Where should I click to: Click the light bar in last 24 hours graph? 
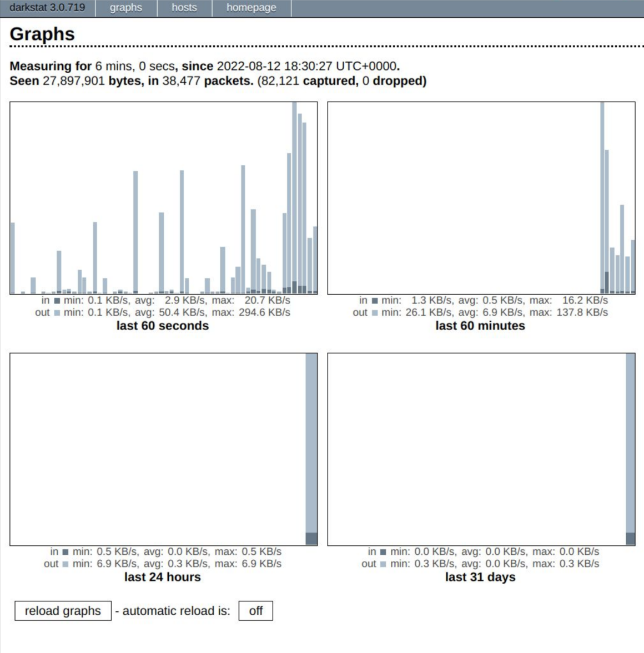click(x=311, y=444)
